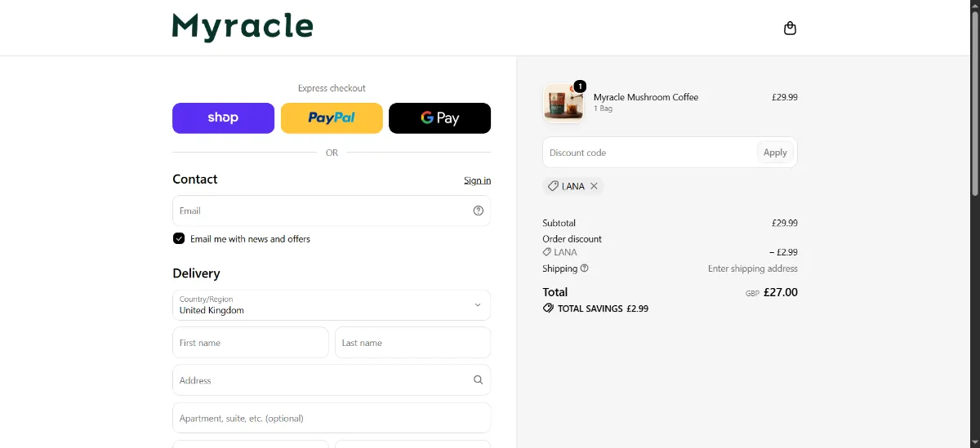Viewport: 980px width, 448px height.
Task: Pay with Google Pay button
Action: pos(439,118)
